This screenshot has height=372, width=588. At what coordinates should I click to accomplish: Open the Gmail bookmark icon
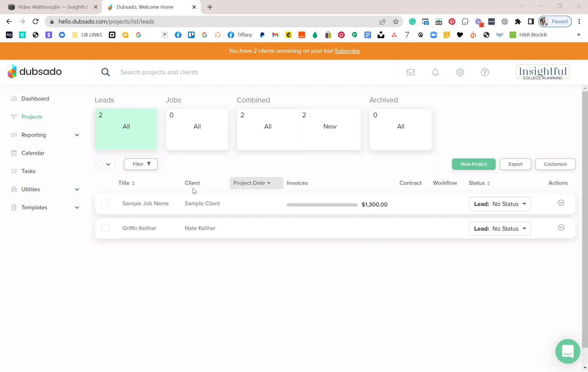tap(275, 35)
